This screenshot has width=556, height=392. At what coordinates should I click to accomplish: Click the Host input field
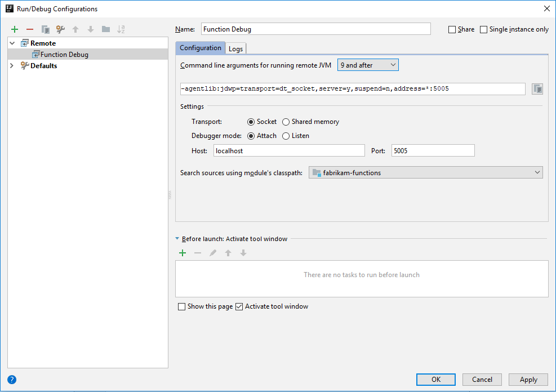click(289, 150)
